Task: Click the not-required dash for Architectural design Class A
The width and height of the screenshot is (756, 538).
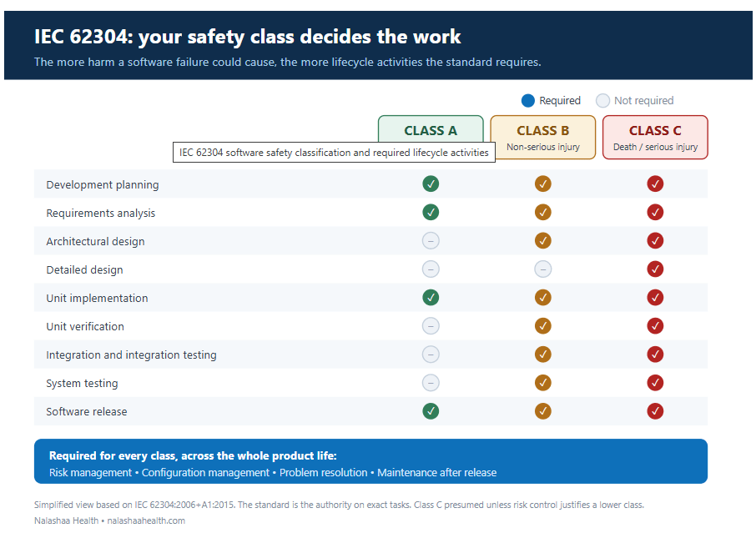Action: (x=431, y=240)
